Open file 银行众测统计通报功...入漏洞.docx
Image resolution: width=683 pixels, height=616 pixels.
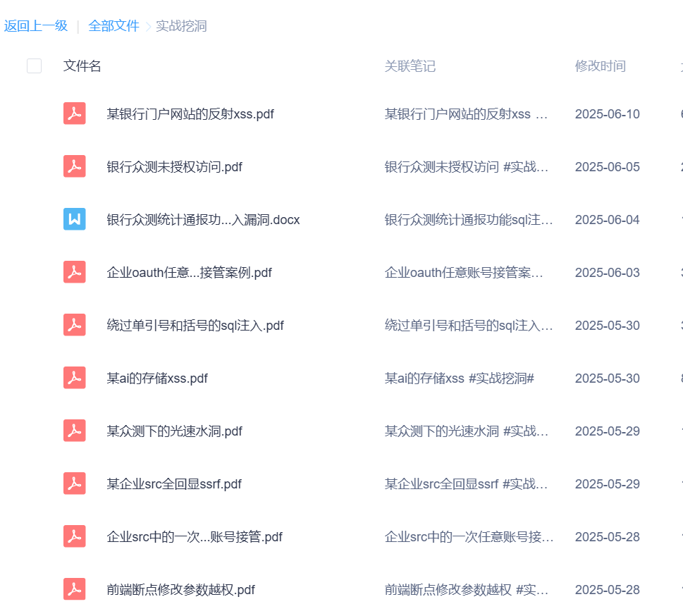pyautogui.click(x=203, y=220)
